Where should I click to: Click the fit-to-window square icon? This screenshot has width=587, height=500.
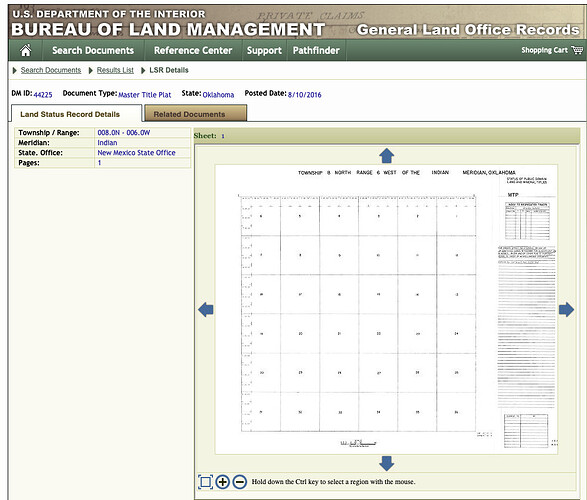pyautogui.click(x=205, y=482)
